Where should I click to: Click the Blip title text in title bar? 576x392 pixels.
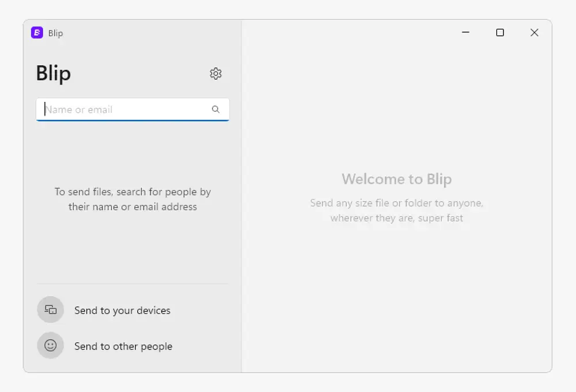[x=55, y=33]
